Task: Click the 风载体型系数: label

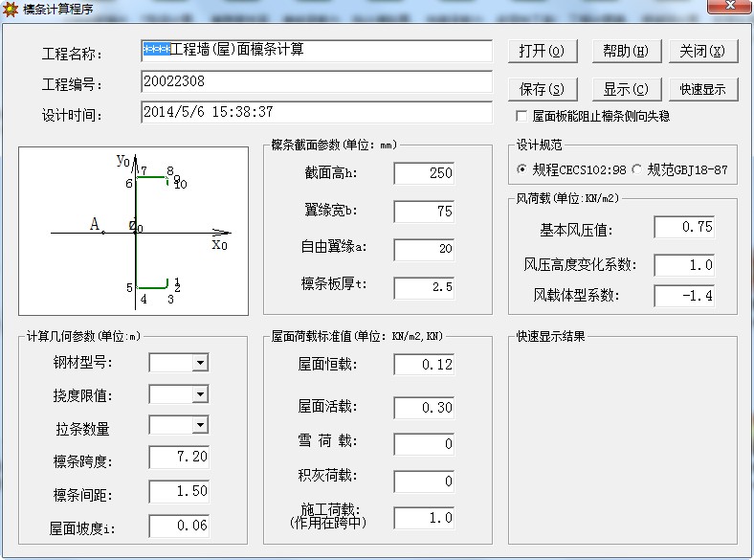Action: (576, 295)
